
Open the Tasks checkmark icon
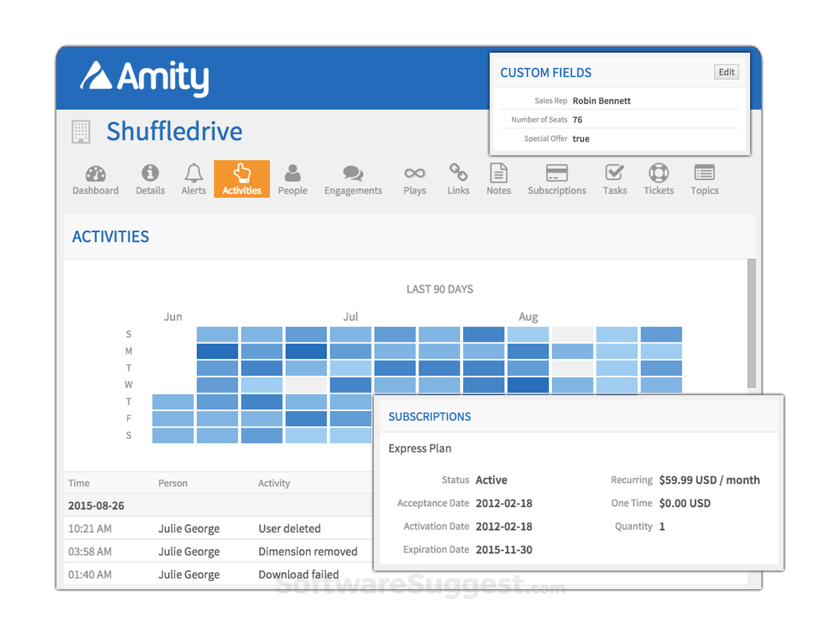615,172
